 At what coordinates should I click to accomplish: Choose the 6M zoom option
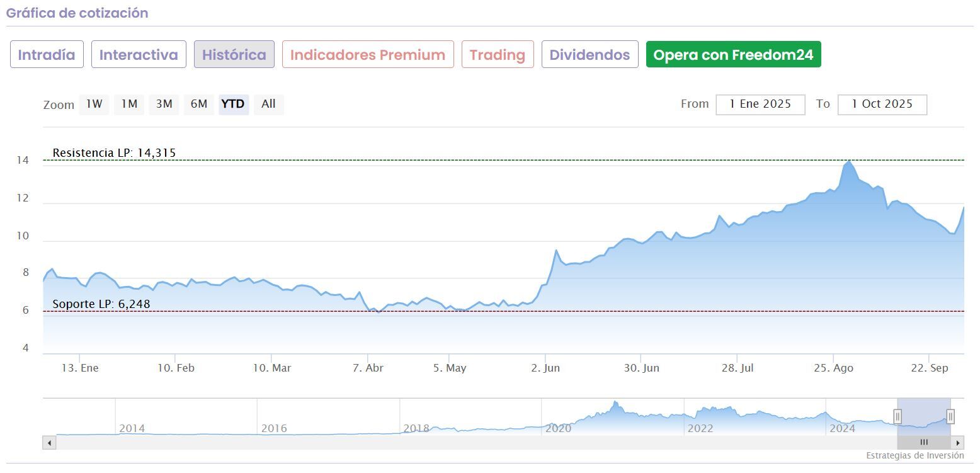pyautogui.click(x=199, y=104)
